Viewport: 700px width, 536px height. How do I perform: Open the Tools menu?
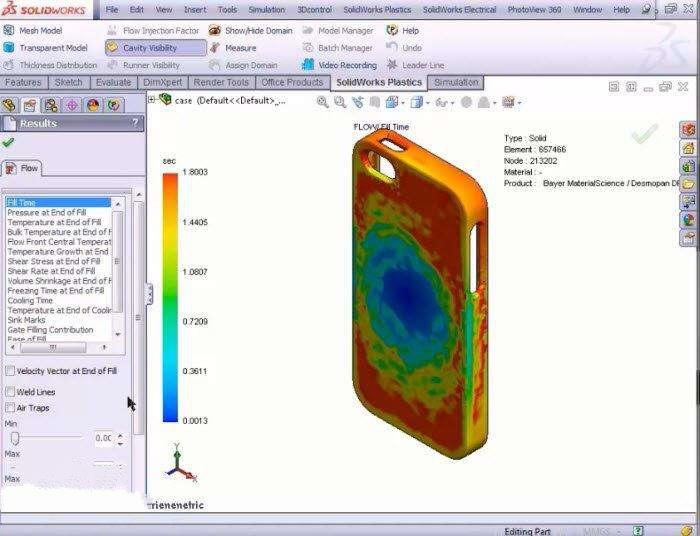[227, 9]
